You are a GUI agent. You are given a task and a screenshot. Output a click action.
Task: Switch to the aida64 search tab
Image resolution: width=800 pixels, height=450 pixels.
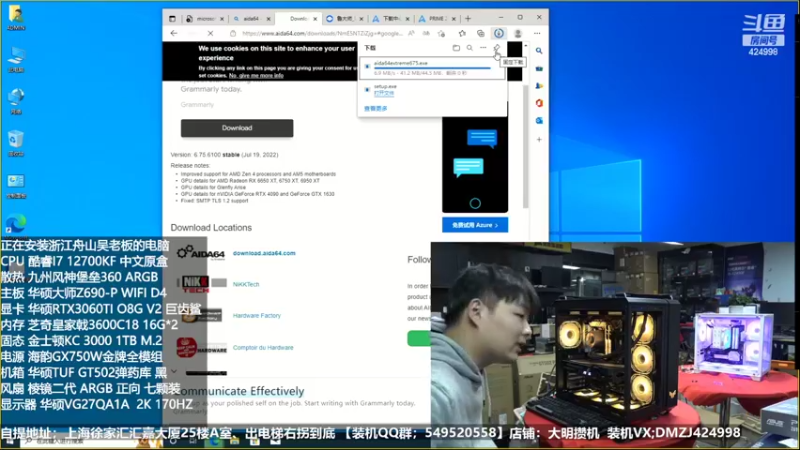tap(251, 18)
